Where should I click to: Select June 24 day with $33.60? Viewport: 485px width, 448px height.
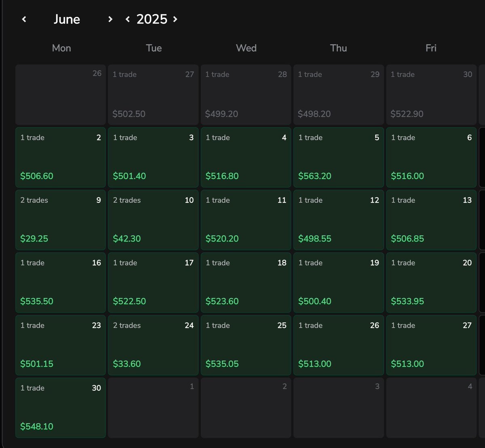click(153, 345)
